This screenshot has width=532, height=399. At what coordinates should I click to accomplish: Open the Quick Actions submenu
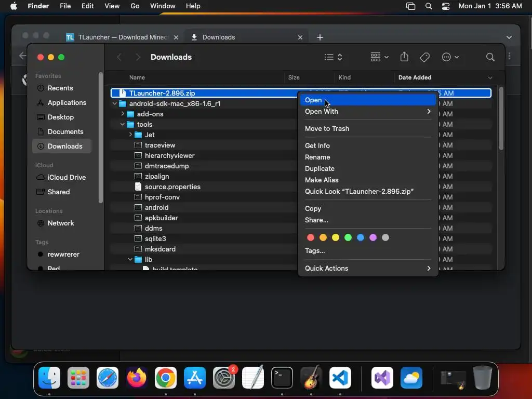point(368,268)
